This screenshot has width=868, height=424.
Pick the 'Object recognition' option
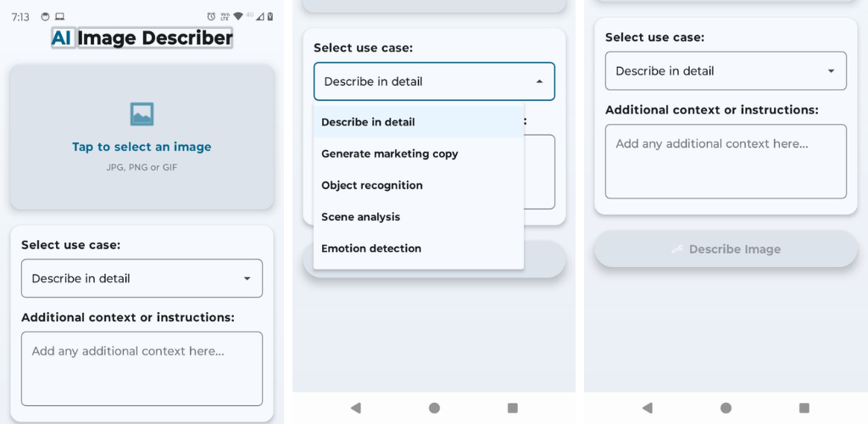[419, 185]
